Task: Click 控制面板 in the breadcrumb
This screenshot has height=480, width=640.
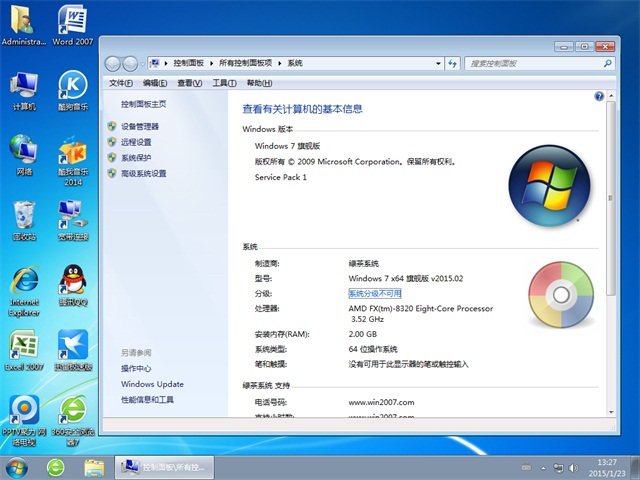Action: [189, 63]
